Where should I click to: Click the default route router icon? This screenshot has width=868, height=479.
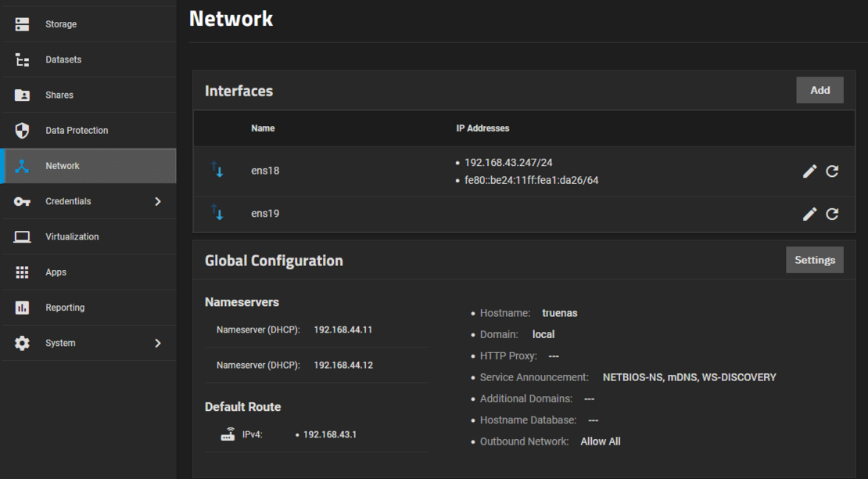click(228, 434)
